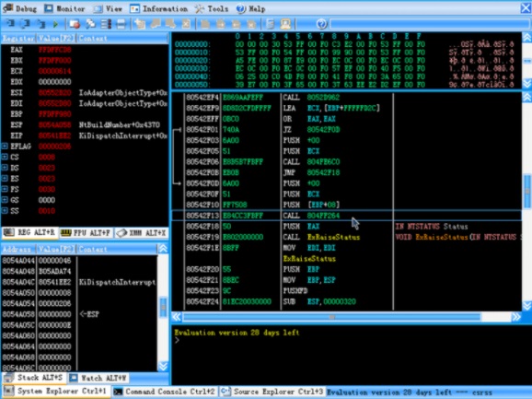Open the Help menu
The width and height of the screenshot is (532, 399).
250,8
